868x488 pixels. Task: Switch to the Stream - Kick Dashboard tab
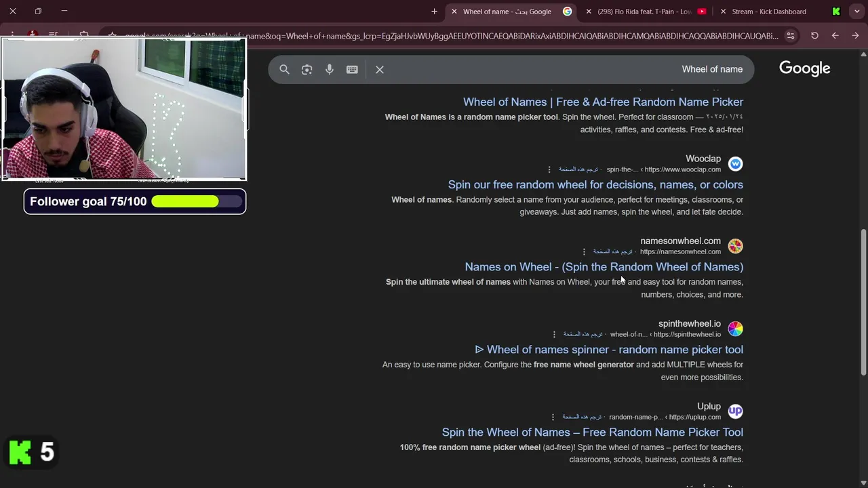tap(778, 12)
